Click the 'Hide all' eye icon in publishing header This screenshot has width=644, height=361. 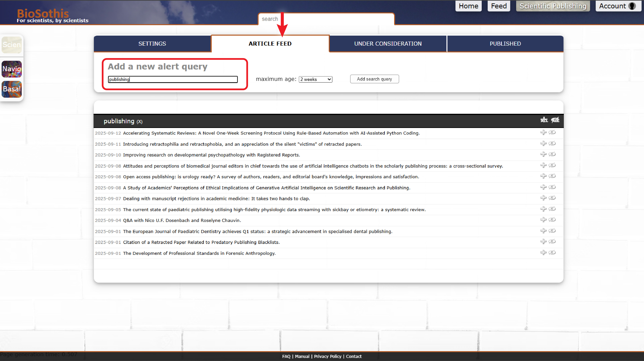click(555, 120)
